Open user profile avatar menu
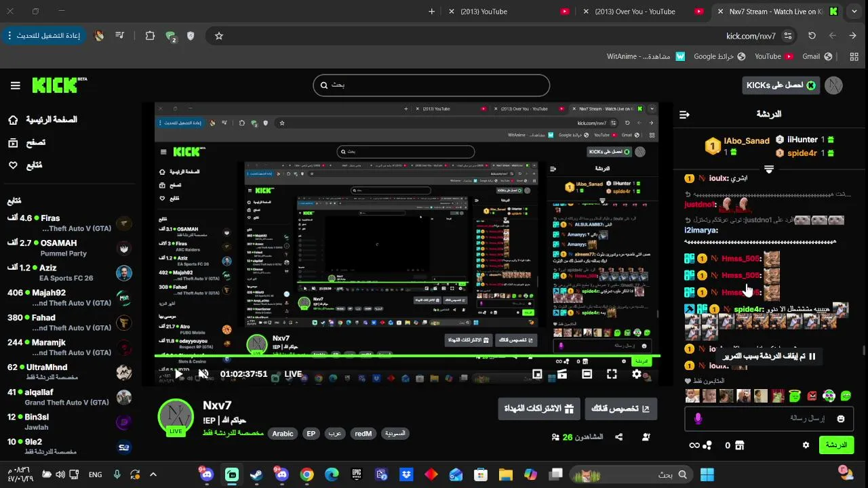The width and height of the screenshot is (868, 488). point(833,85)
